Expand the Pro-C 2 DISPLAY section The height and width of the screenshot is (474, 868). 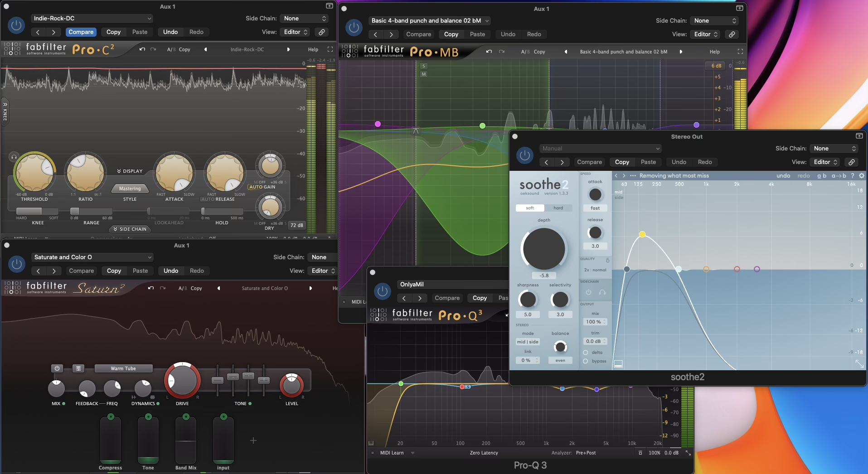[x=130, y=171]
